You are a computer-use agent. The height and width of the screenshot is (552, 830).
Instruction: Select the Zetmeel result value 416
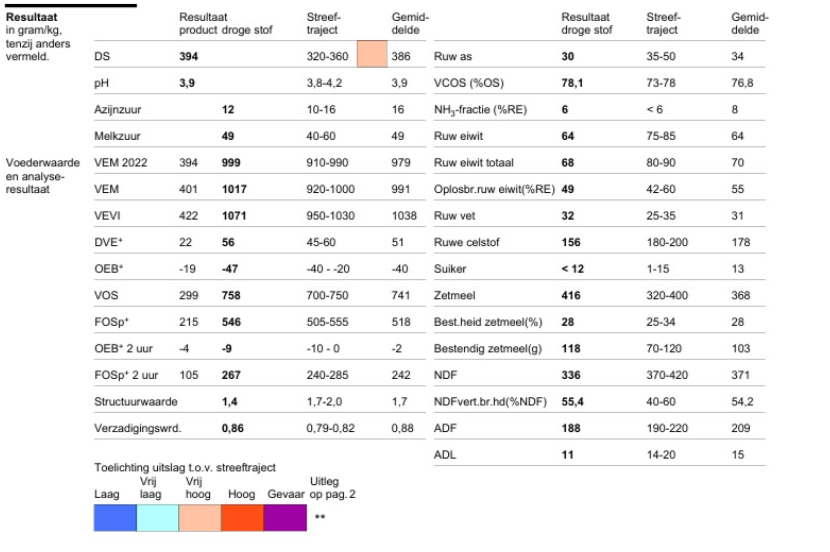(571, 295)
